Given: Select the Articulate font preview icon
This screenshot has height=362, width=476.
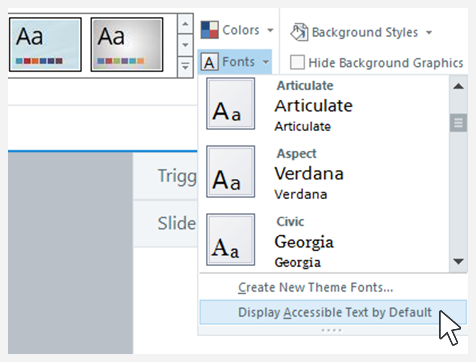Looking at the screenshot, I should coord(231,104).
